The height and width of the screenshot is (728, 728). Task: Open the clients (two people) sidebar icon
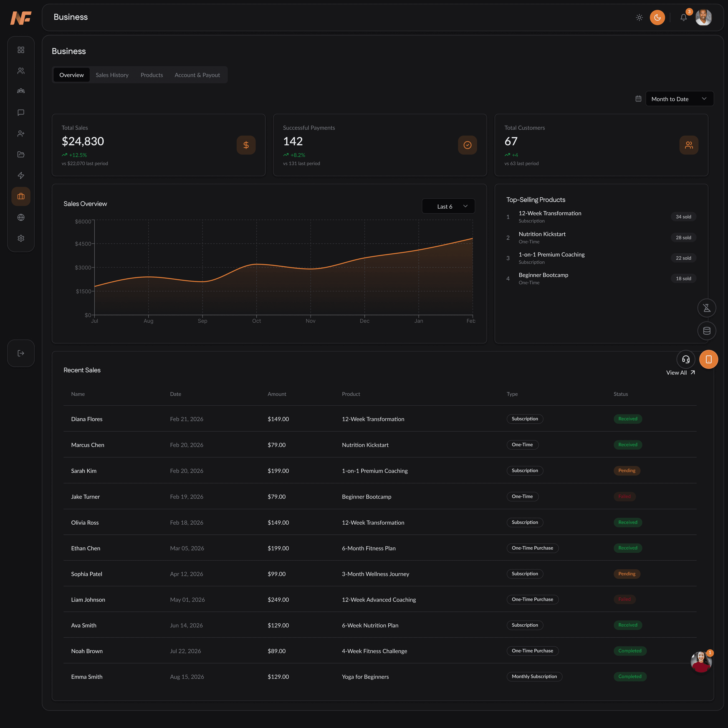[x=21, y=71]
